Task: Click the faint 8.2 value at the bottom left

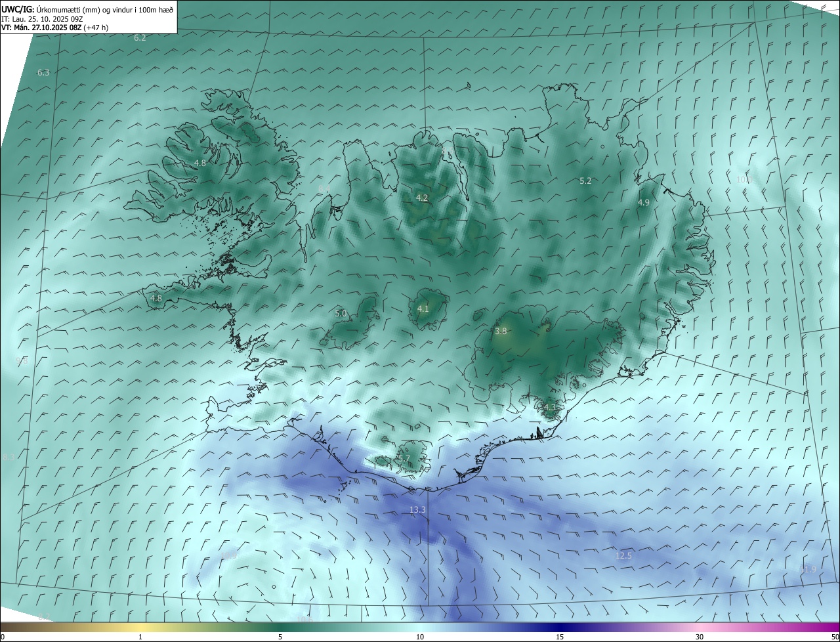Action: pyautogui.click(x=44, y=616)
